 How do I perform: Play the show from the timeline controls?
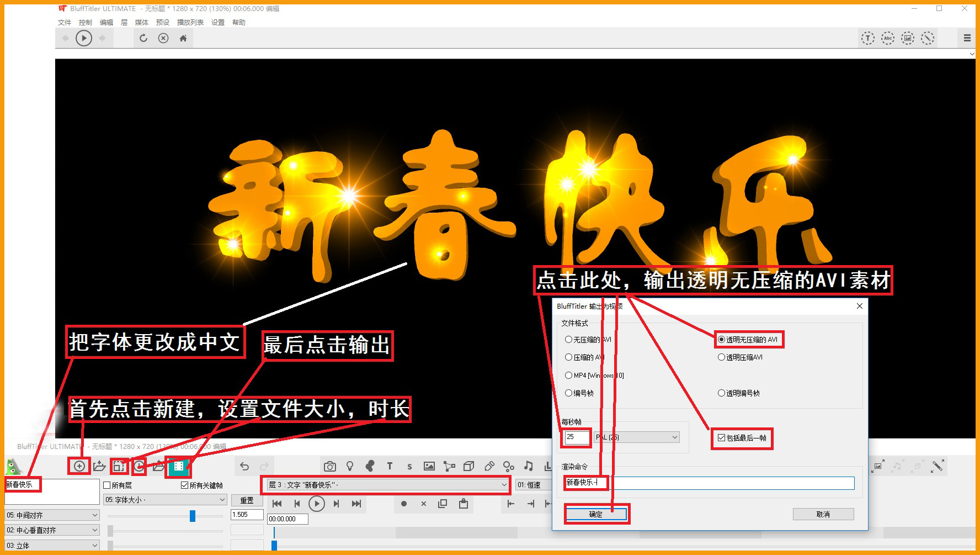(x=317, y=504)
